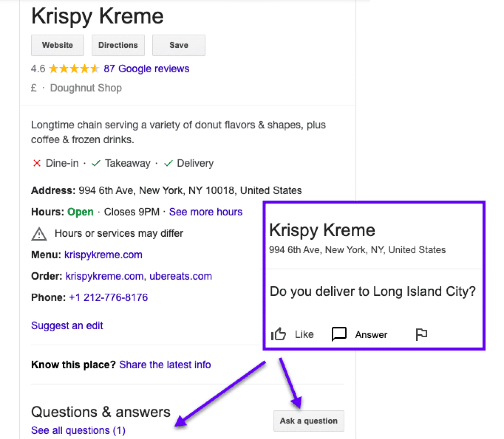This screenshot has width=504, height=439.
Task: Open the 87 Google reviews
Action: (146, 68)
